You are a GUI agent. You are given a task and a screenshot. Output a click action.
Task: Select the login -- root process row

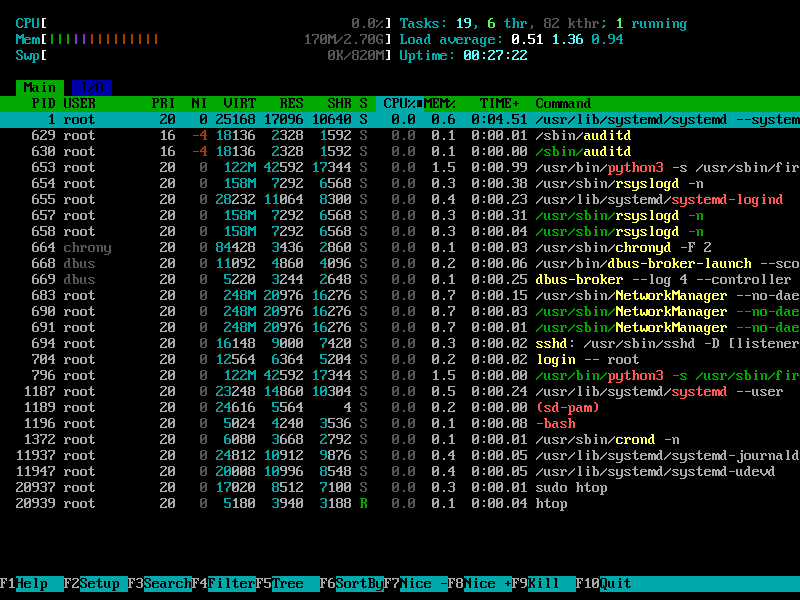400,360
